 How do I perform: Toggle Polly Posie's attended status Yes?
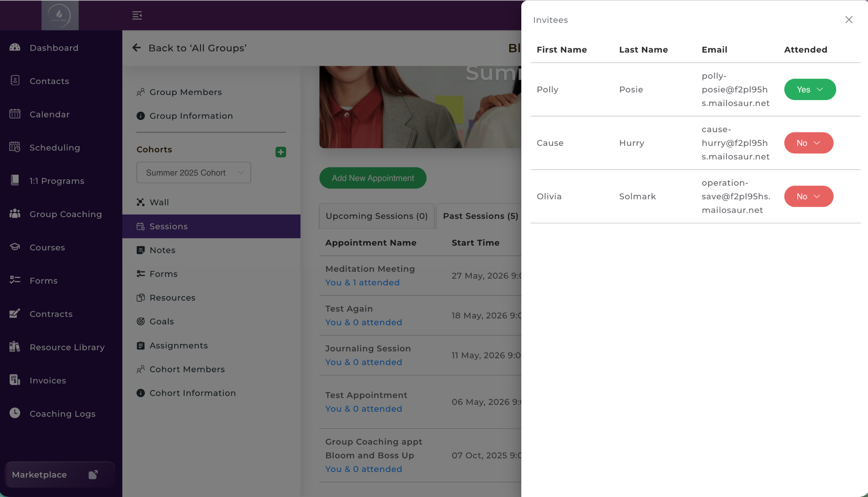pos(810,89)
